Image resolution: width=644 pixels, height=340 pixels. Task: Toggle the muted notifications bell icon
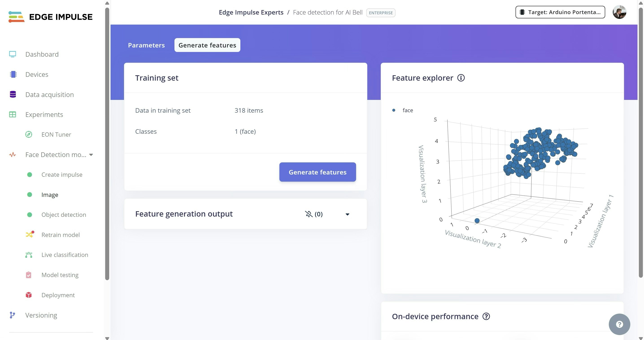pos(309,214)
